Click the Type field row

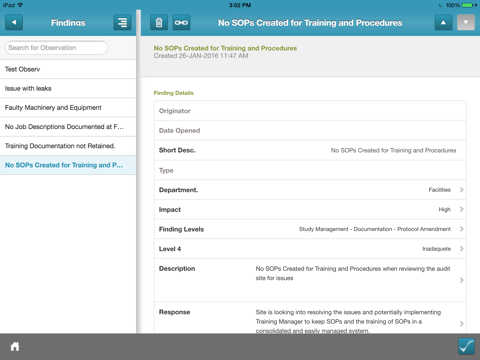pyautogui.click(x=310, y=170)
